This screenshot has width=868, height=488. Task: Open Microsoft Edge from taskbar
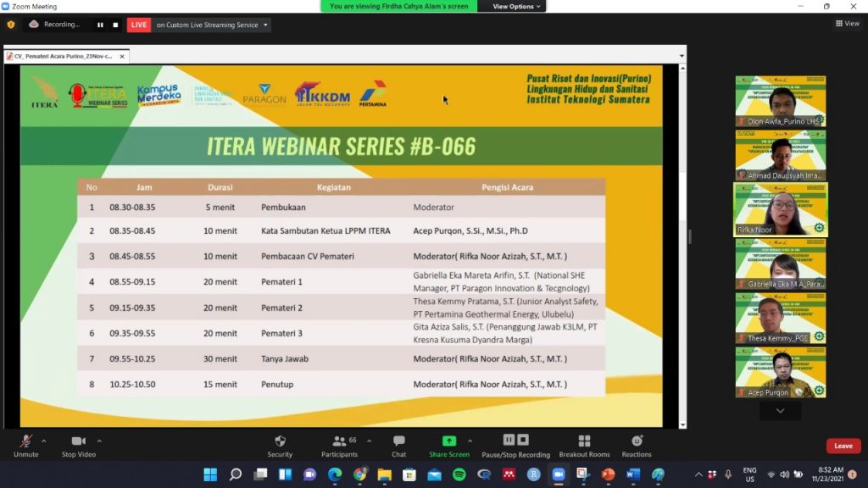[x=335, y=474]
